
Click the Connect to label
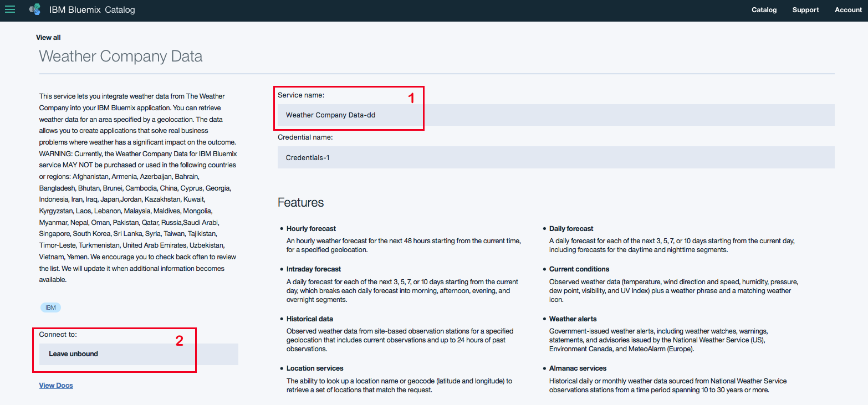point(58,335)
